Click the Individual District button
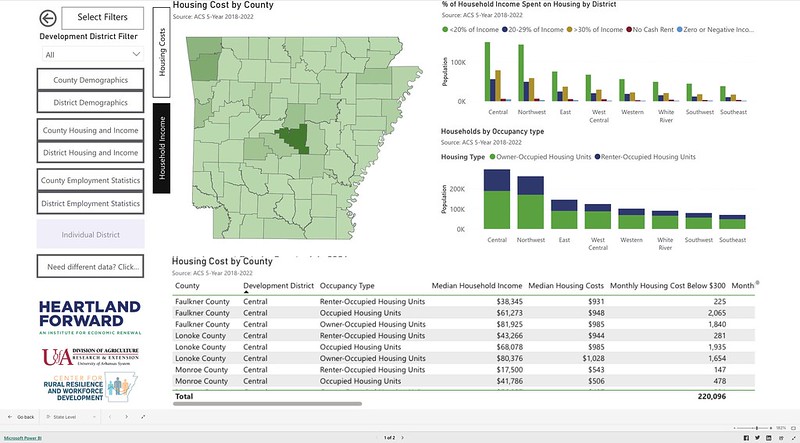800x443 pixels. tap(90, 234)
